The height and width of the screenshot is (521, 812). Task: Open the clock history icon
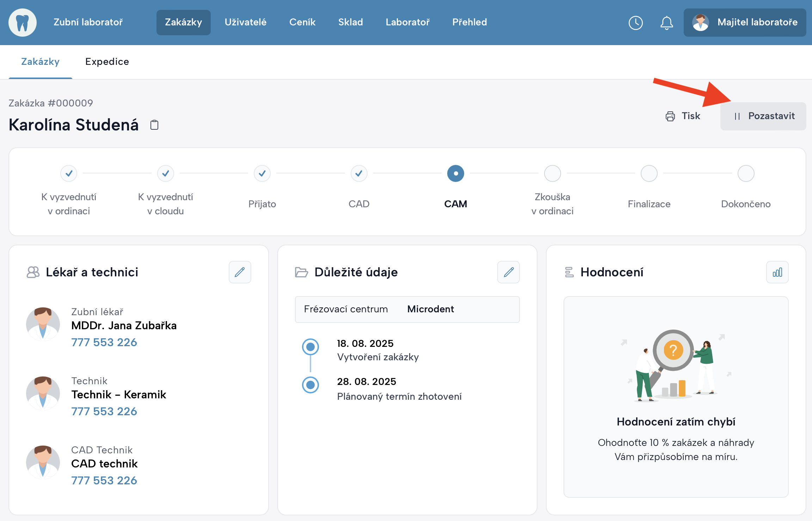click(635, 23)
